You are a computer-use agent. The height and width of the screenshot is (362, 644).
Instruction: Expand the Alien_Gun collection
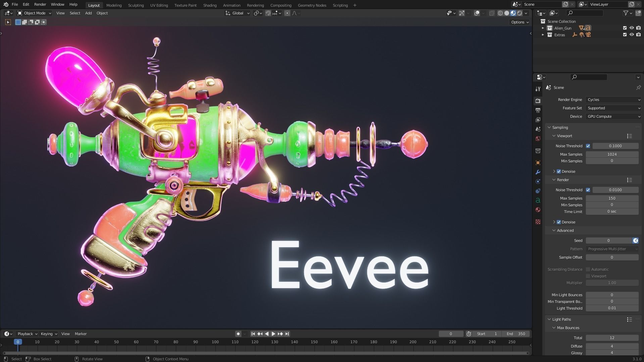[x=543, y=28]
